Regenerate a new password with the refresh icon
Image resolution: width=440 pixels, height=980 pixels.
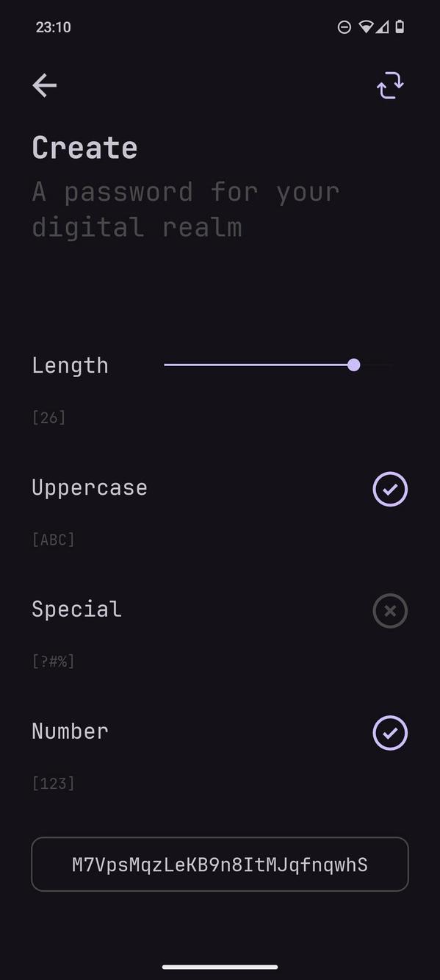click(390, 85)
